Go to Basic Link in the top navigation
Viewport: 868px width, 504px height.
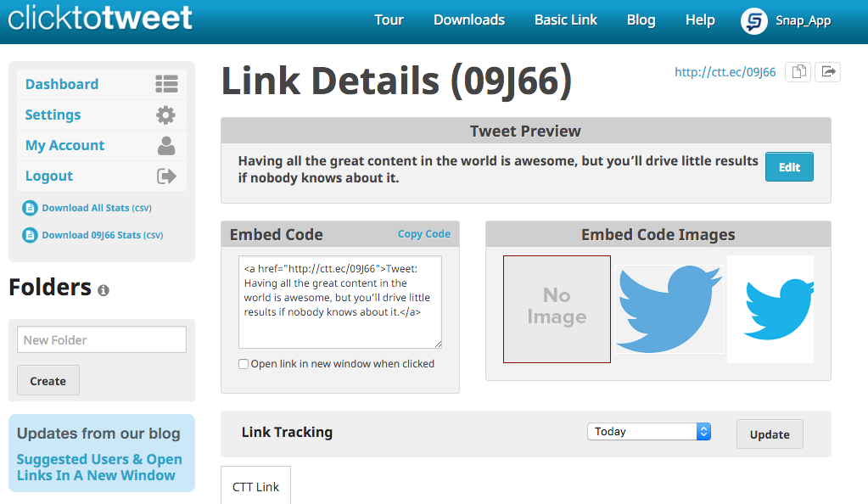point(566,20)
